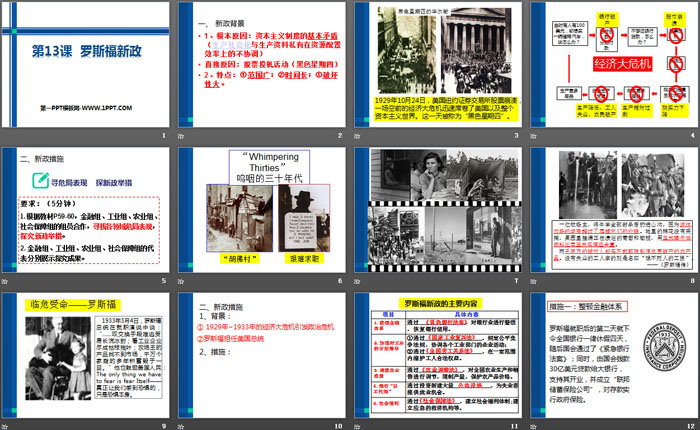The width and height of the screenshot is (700, 430).
Task: Select the title slide 第13课 罗斯福新政
Action: click(86, 64)
